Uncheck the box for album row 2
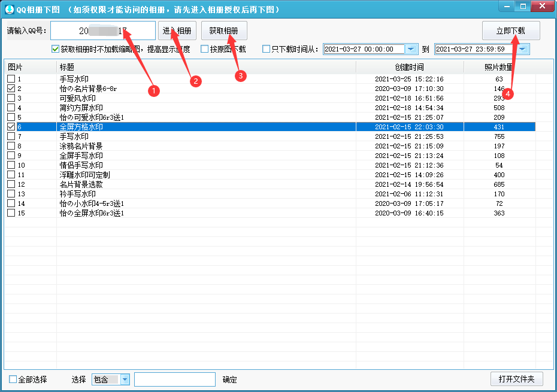Viewport: 557px width, 392px height. 11,89
